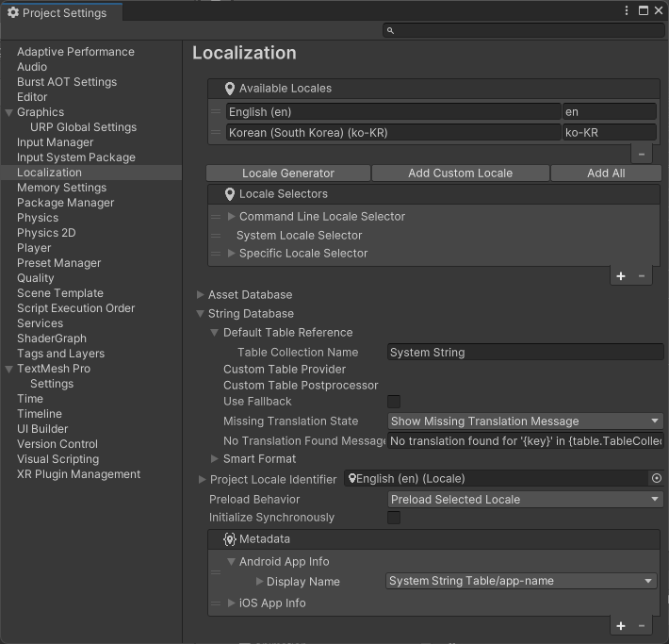Viewport: 669px width, 644px height.
Task: Click the Available Locales pin icon
Action: [230, 89]
